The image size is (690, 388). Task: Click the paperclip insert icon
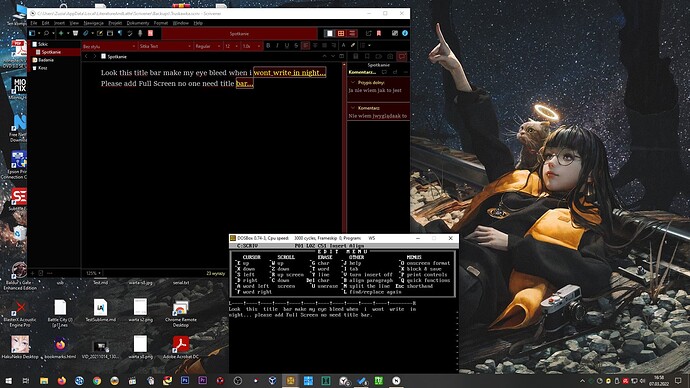tap(85, 33)
